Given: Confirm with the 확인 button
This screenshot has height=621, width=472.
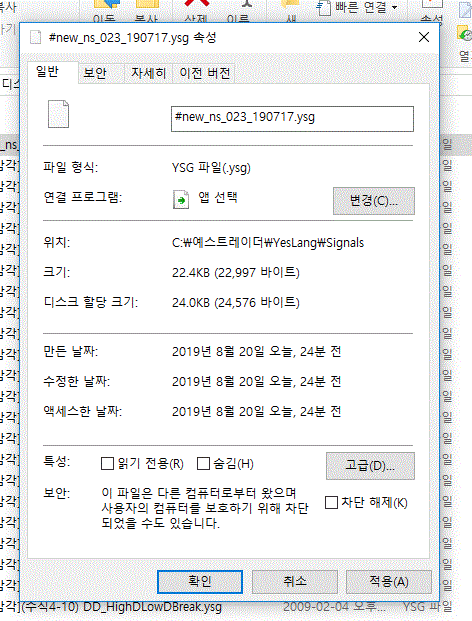Looking at the screenshot, I should point(200,581).
